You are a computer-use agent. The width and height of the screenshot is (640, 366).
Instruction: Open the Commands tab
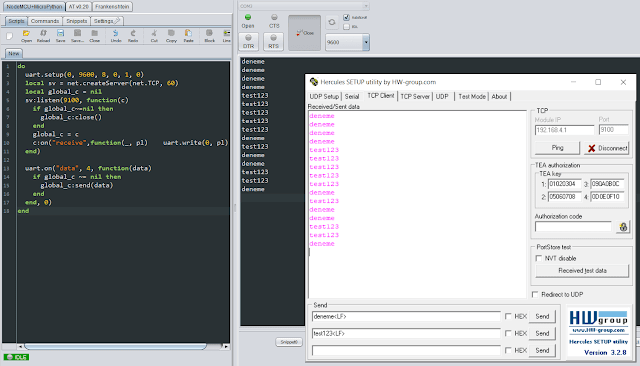click(45, 21)
